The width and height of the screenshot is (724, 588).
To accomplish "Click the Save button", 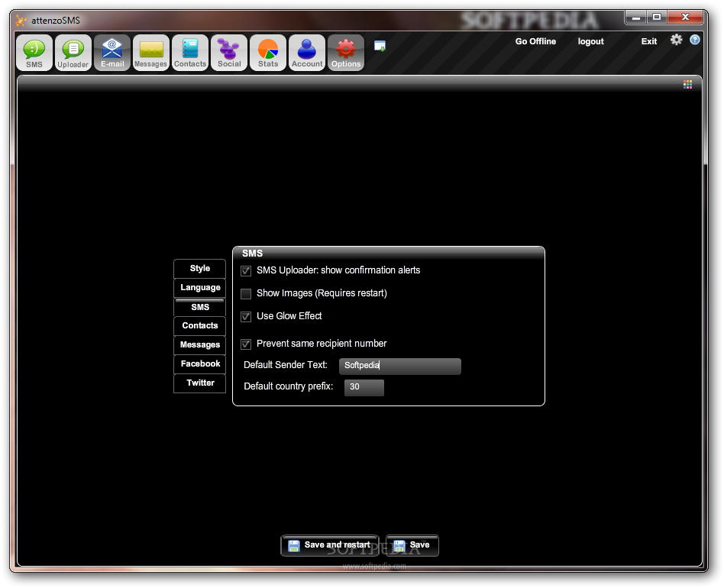I will pyautogui.click(x=412, y=545).
